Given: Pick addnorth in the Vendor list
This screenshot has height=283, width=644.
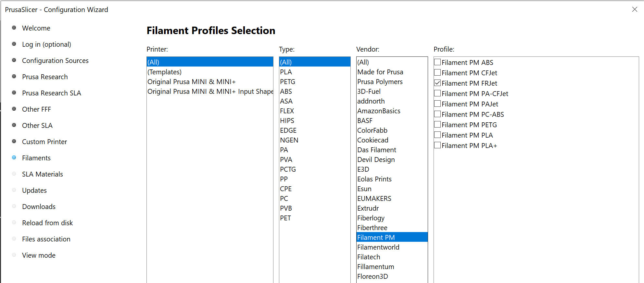Looking at the screenshot, I should tap(392, 101).
